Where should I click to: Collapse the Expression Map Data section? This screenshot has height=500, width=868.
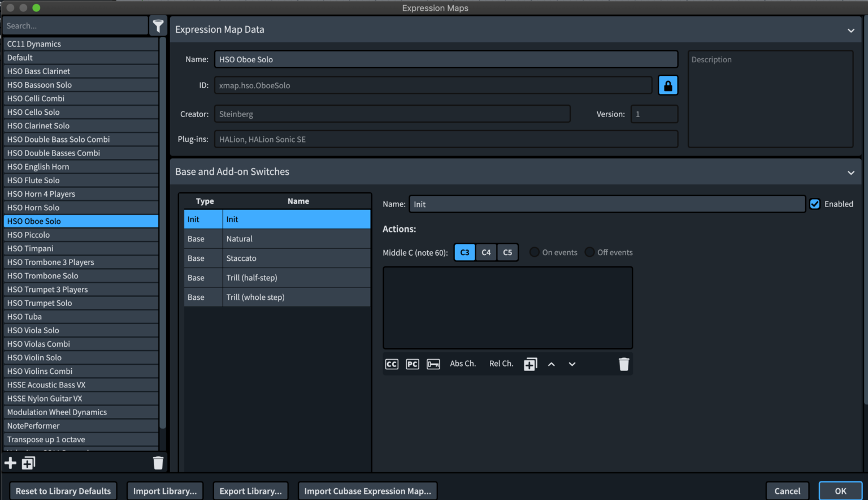850,31
